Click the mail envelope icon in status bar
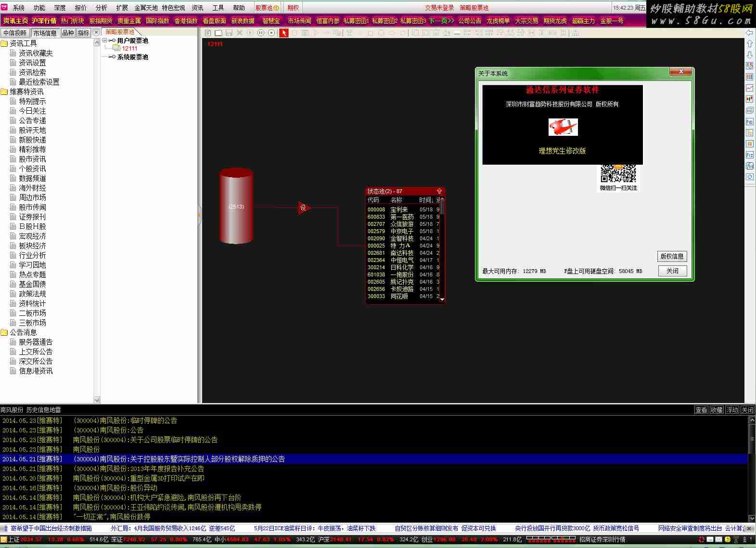 [x=719, y=539]
